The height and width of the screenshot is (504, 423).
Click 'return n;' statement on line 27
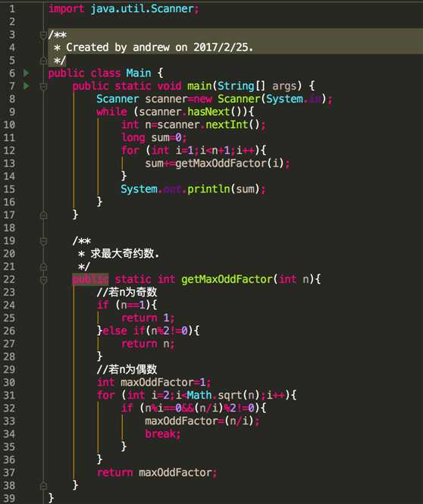[148, 344]
